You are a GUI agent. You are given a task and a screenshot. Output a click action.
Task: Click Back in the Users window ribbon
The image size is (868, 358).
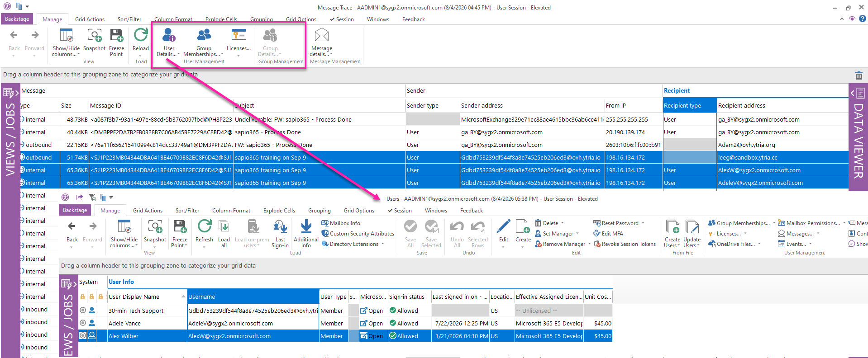(x=72, y=231)
